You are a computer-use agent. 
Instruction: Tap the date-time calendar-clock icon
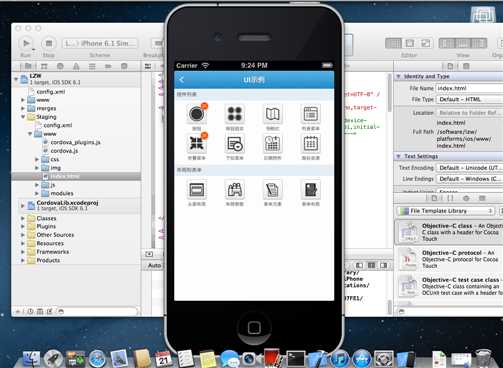(273, 144)
